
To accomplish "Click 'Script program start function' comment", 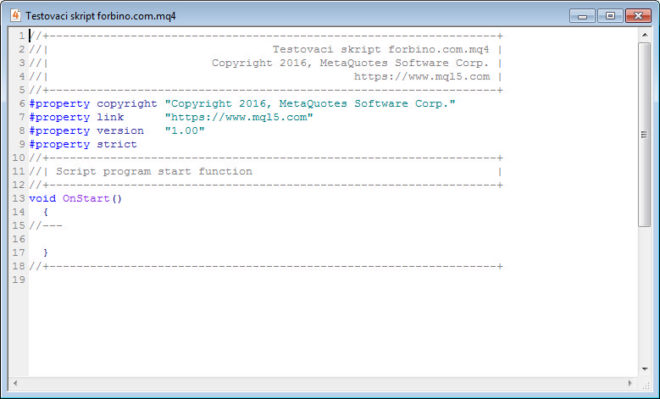I will pyautogui.click(x=154, y=171).
